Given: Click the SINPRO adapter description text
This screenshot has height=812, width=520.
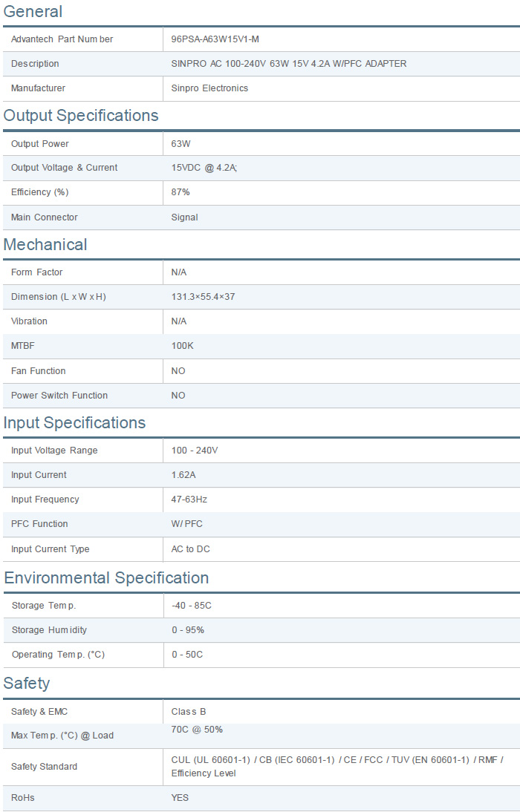Looking at the screenshot, I should (x=288, y=64).
